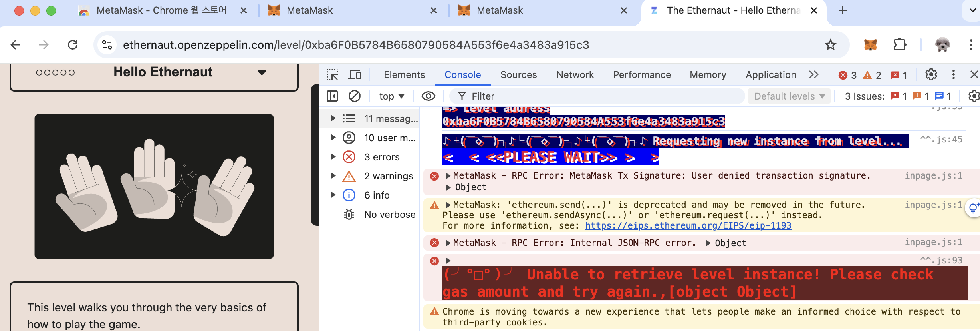Activate the inspect element picker
The height and width of the screenshot is (331, 980).
(332, 75)
